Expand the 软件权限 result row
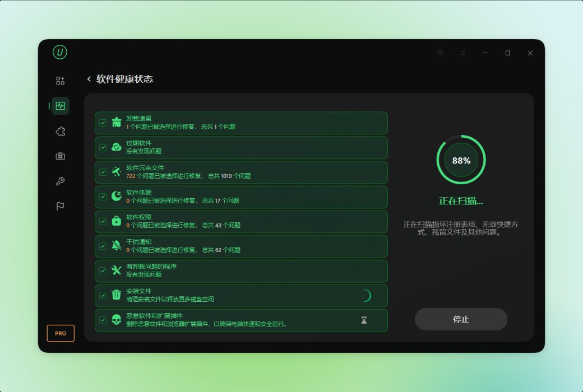The image size is (583, 392). click(x=241, y=221)
